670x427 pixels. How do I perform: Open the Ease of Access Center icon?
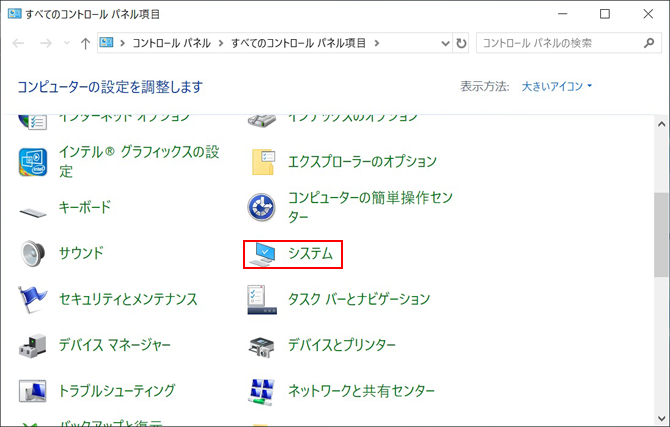pos(262,208)
